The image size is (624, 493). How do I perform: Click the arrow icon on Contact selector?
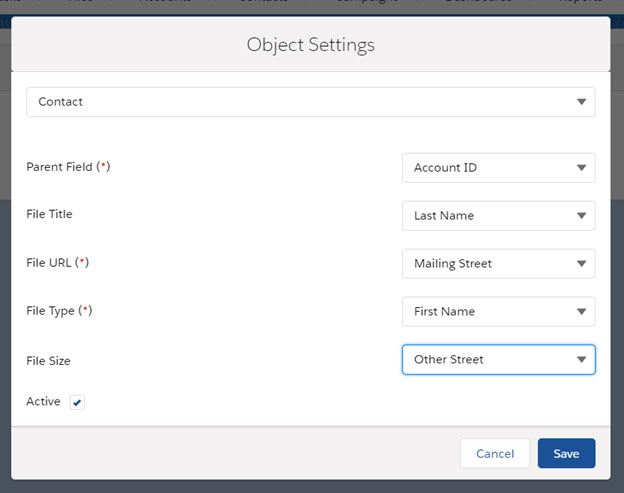pos(581,102)
